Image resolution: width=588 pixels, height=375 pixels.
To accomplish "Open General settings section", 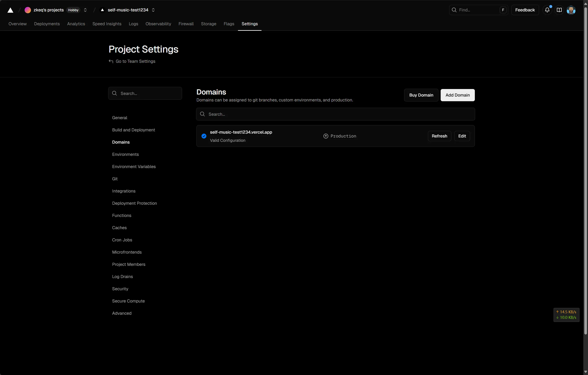I will [x=120, y=118].
